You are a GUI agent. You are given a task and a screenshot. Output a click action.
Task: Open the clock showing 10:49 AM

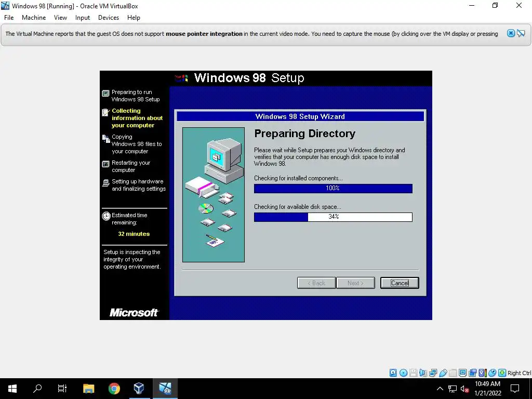click(x=487, y=389)
